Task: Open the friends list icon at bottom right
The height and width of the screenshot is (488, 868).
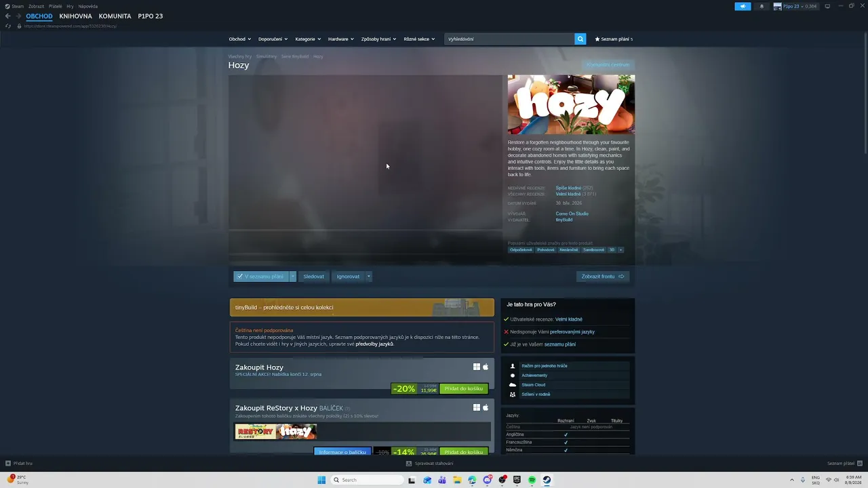Action: 860,464
